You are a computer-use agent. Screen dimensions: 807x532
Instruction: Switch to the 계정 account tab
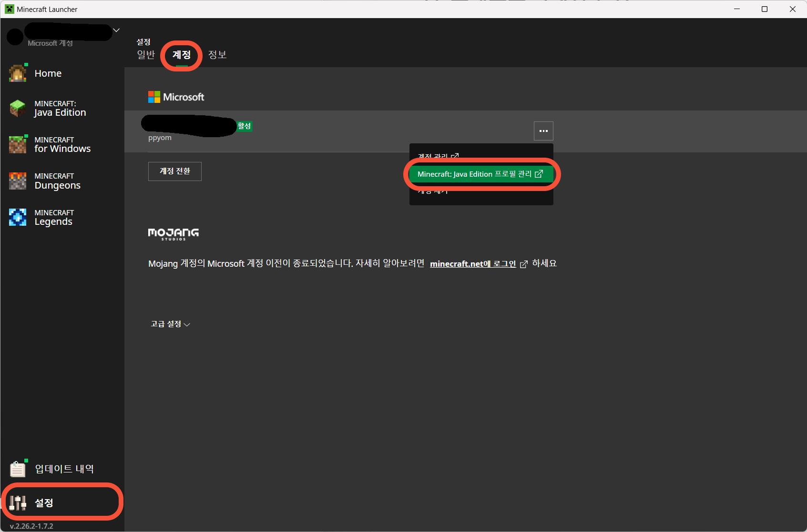182,55
